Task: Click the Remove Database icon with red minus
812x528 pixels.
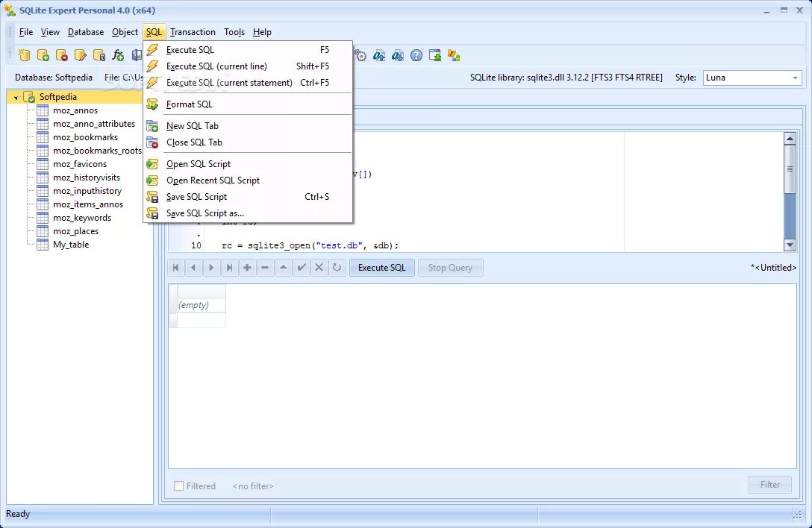Action: (x=62, y=55)
